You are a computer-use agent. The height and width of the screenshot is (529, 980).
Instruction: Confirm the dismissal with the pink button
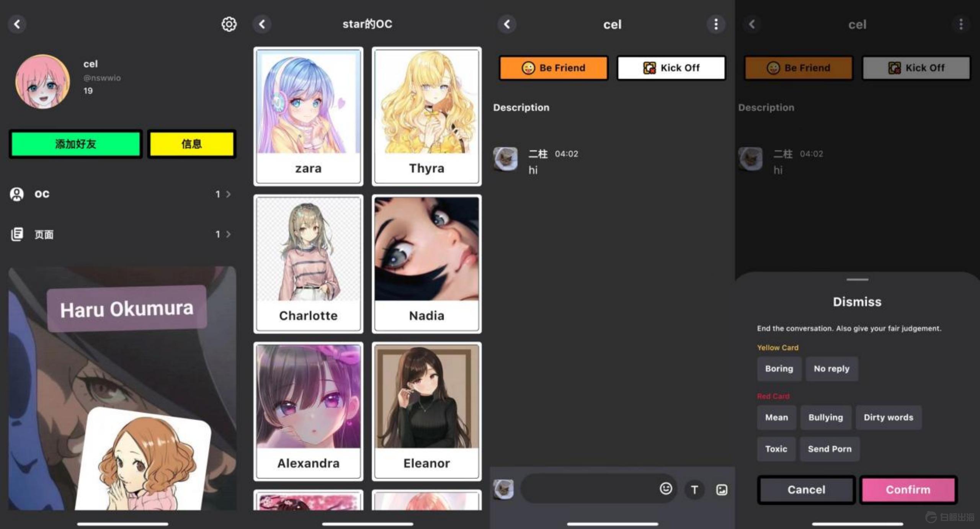click(x=908, y=490)
